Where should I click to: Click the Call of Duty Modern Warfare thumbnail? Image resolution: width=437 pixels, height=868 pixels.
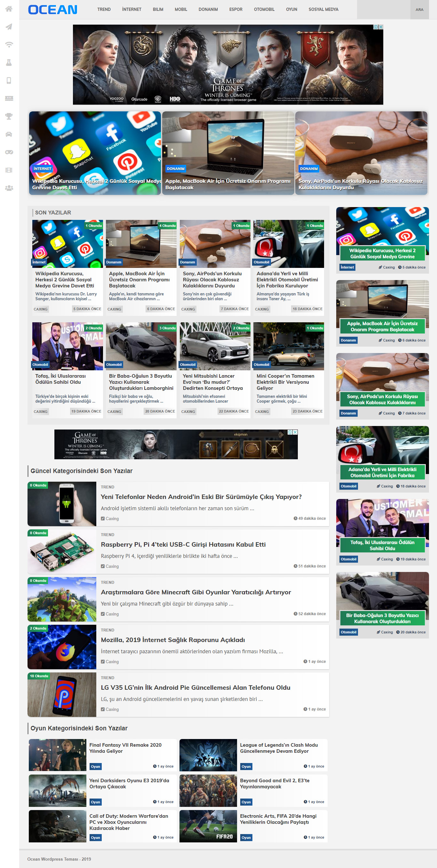pyautogui.click(x=58, y=826)
